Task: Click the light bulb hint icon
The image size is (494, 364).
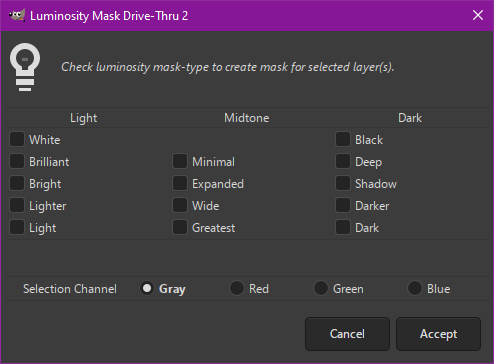Action: pos(25,67)
